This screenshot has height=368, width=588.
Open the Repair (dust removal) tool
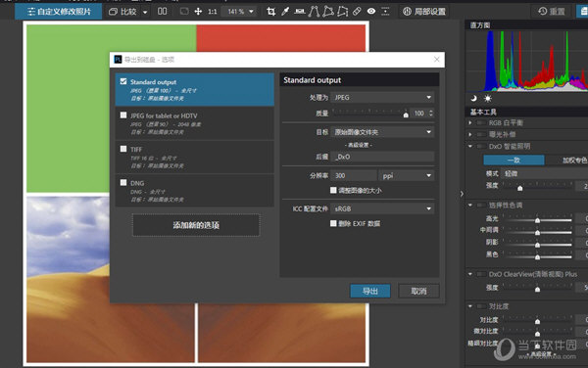(357, 12)
